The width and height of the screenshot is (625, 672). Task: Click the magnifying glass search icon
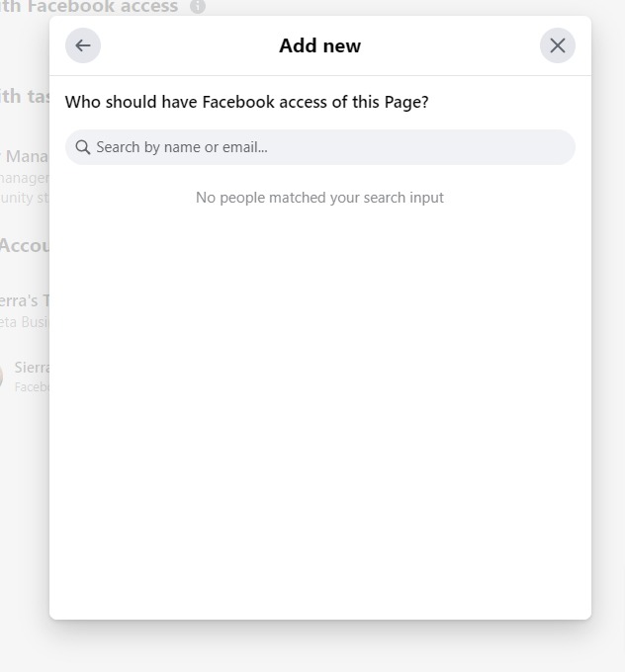[x=83, y=147]
